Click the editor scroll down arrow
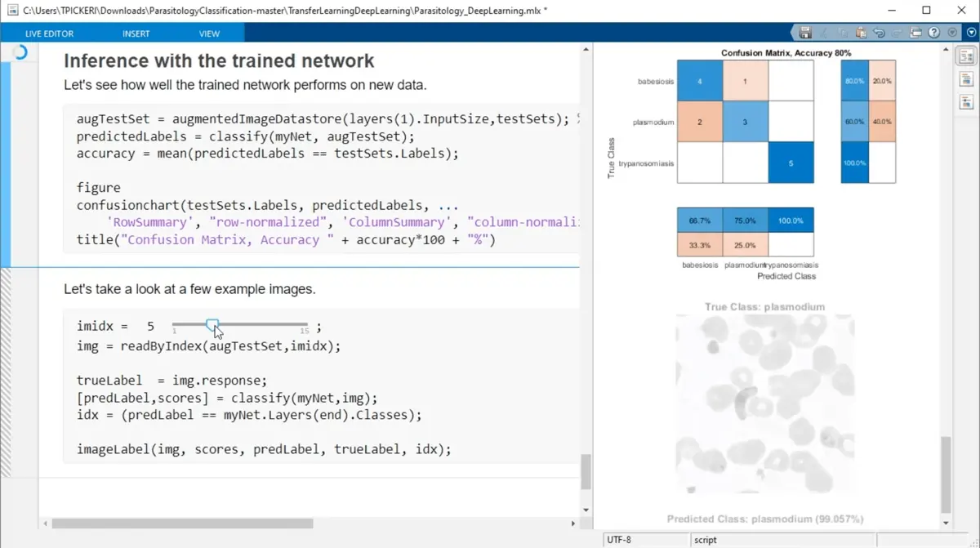 pyautogui.click(x=586, y=510)
